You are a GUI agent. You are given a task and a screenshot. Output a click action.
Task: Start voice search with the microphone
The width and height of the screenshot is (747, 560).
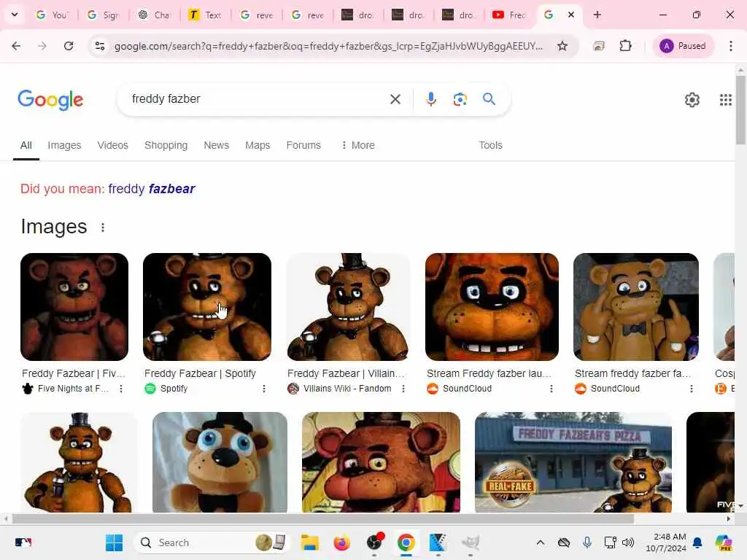click(x=430, y=99)
